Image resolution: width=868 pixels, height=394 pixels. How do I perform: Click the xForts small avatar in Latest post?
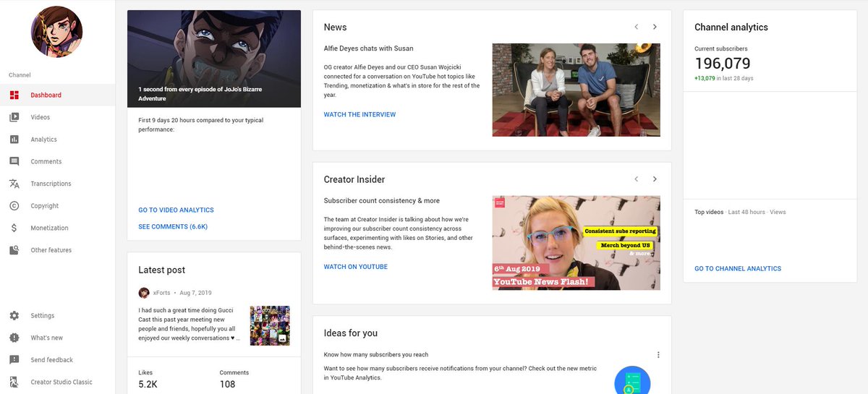(x=143, y=293)
